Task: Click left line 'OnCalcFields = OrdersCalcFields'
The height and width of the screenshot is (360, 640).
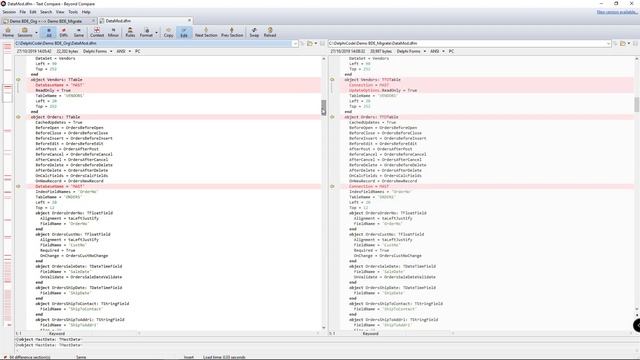Action: (x=72, y=176)
